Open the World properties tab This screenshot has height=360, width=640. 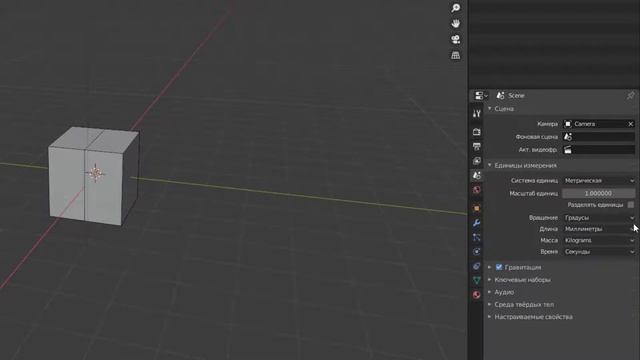tap(476, 190)
